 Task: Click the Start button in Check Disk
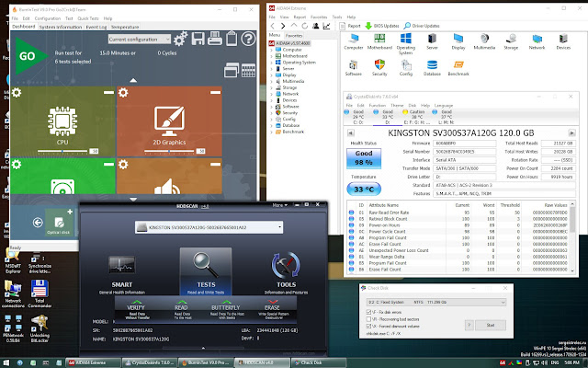(x=491, y=325)
